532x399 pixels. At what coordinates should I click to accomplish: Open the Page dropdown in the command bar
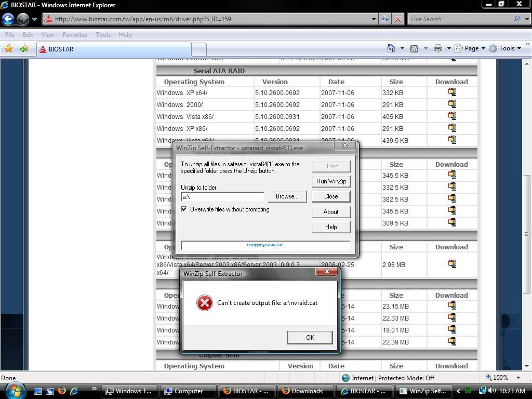pyautogui.click(x=470, y=48)
